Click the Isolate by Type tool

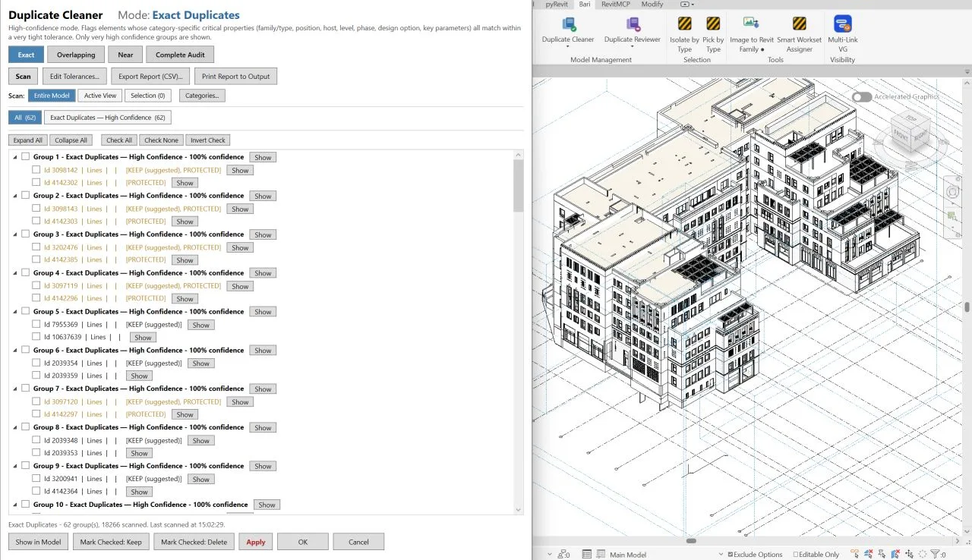(x=684, y=34)
